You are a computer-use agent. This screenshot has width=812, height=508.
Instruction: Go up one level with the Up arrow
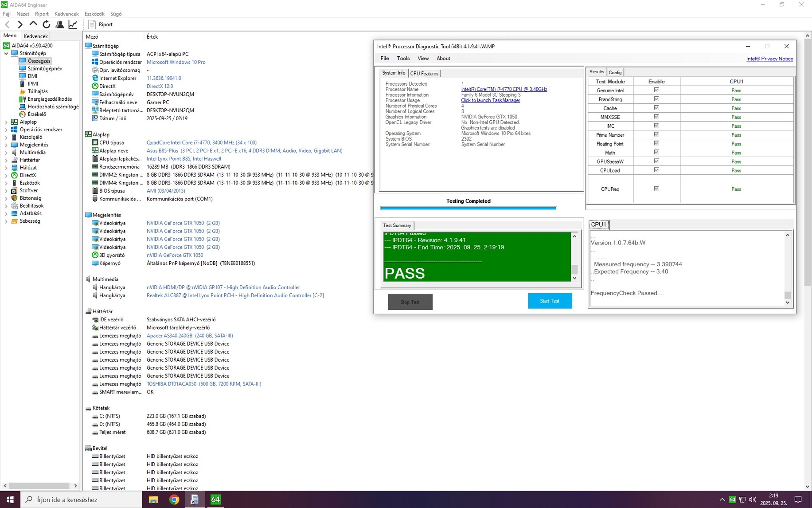tap(33, 24)
